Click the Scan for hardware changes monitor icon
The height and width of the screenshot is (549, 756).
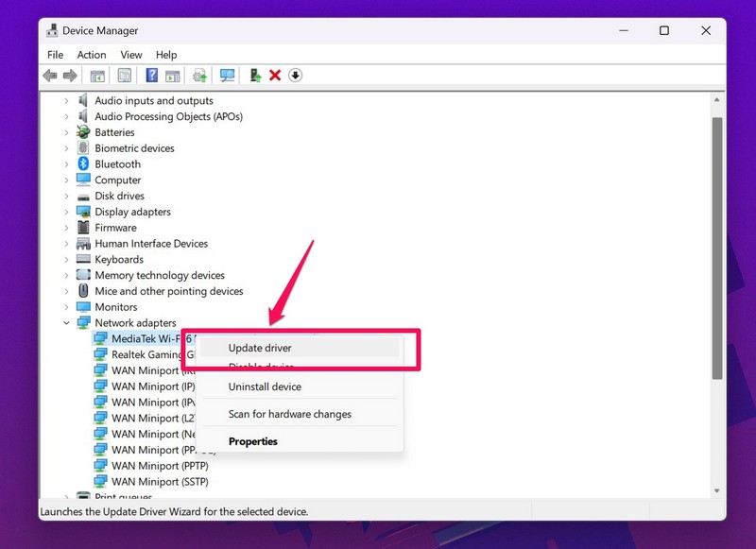(x=227, y=76)
